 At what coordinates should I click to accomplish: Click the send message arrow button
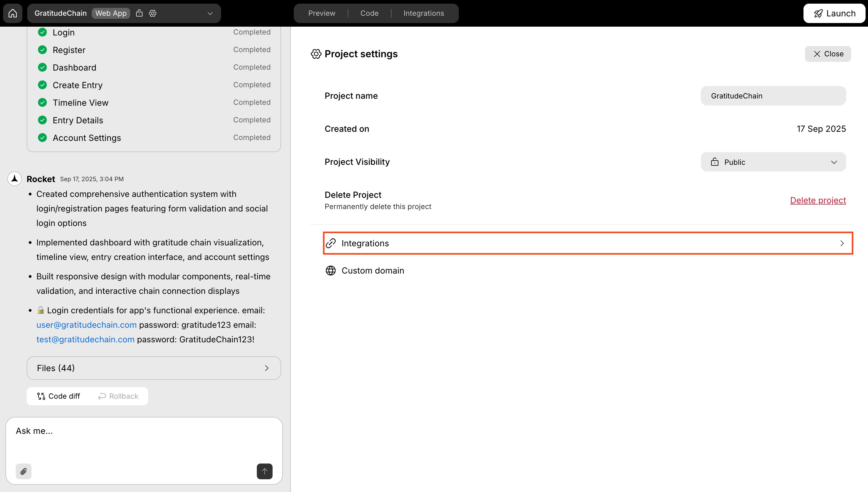click(x=264, y=471)
